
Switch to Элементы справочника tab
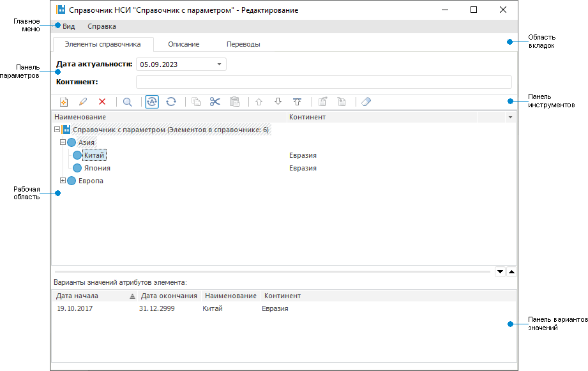[103, 44]
